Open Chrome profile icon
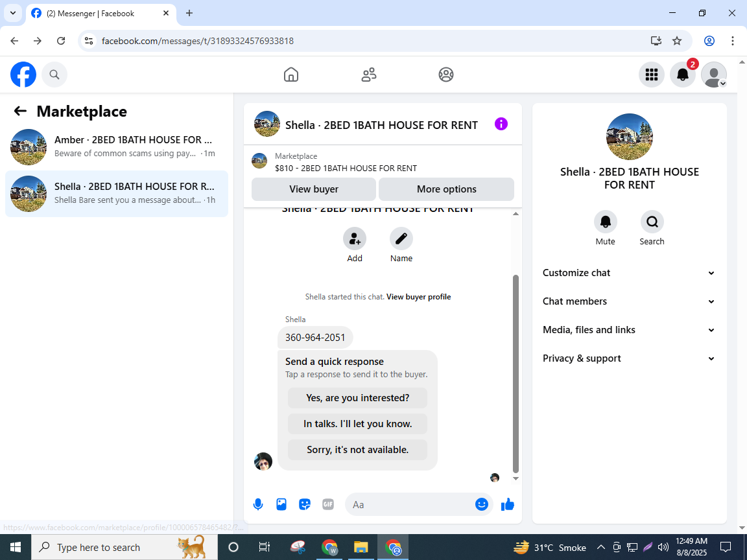The image size is (747, 560). click(709, 41)
